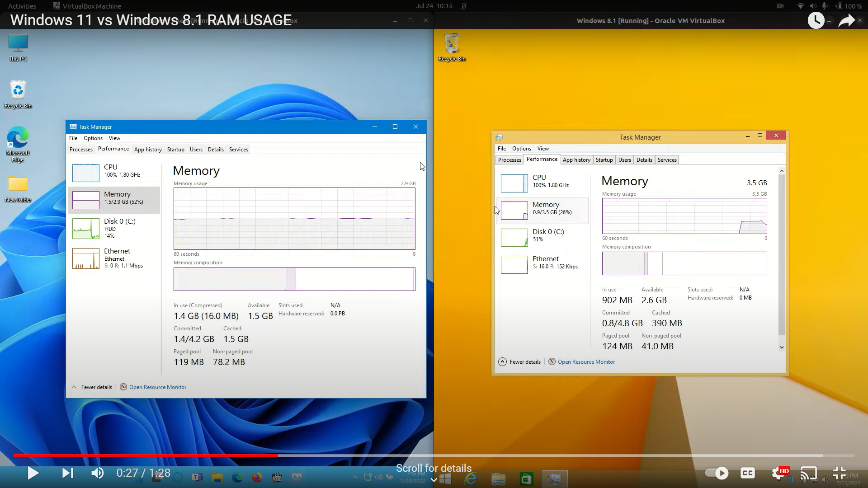Mute the video volume
Image resolution: width=868 pixels, height=488 pixels.
point(97,473)
